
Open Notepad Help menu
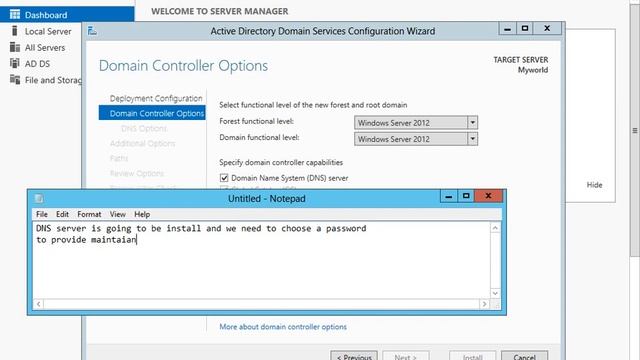(x=142, y=214)
